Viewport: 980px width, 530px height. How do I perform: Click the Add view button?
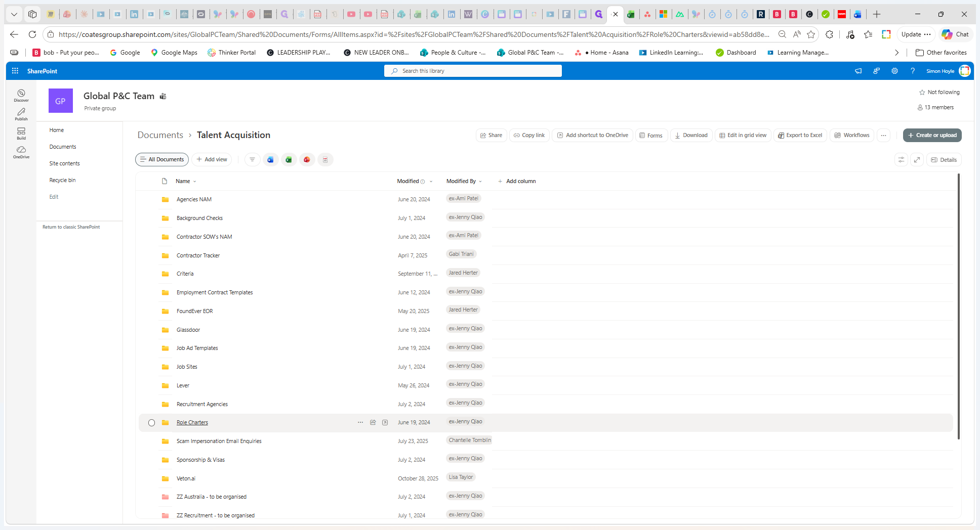[x=212, y=159]
